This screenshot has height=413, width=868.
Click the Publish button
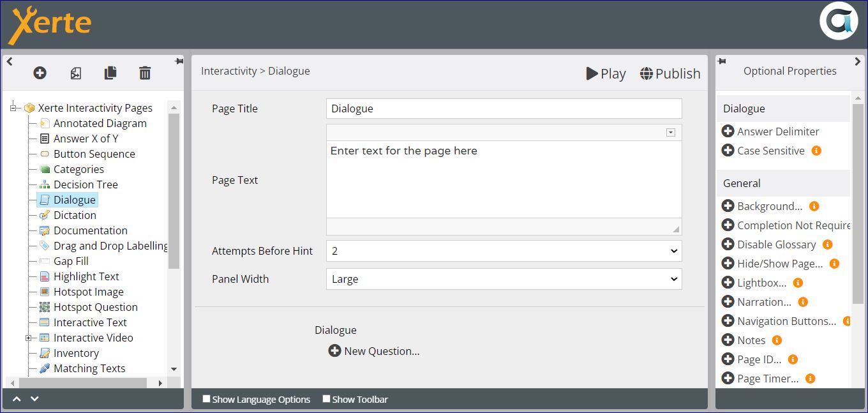click(x=670, y=73)
